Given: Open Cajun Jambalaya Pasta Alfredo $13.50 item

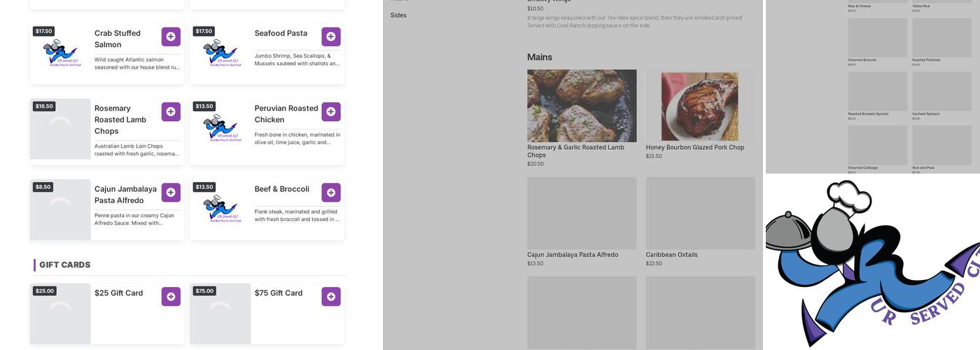Looking at the screenshot, I should pos(582,213).
